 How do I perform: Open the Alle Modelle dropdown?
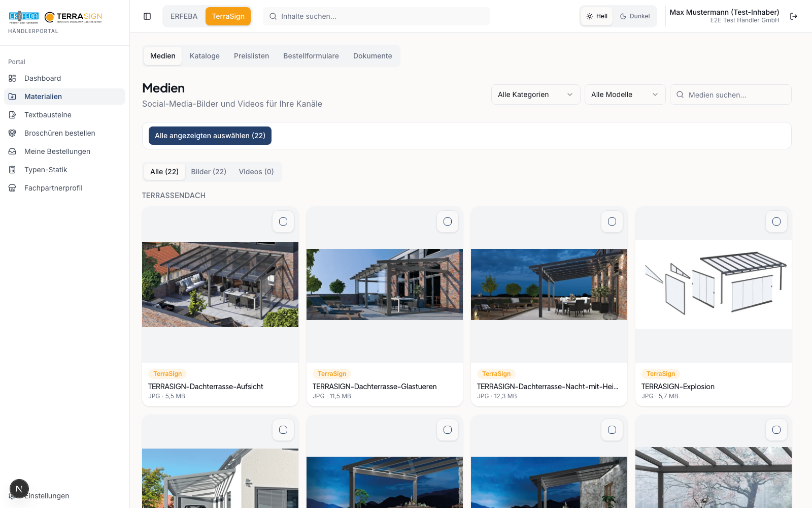point(625,94)
